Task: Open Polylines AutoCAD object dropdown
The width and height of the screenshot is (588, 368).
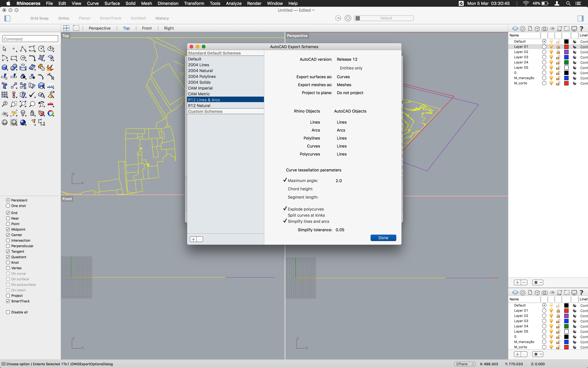Action: coord(342,138)
